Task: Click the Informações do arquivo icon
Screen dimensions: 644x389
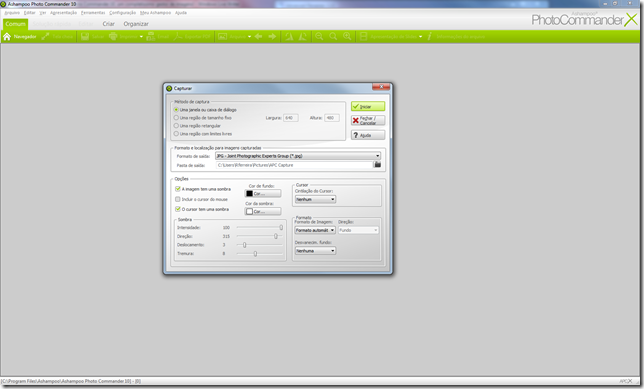Action: click(x=430, y=37)
